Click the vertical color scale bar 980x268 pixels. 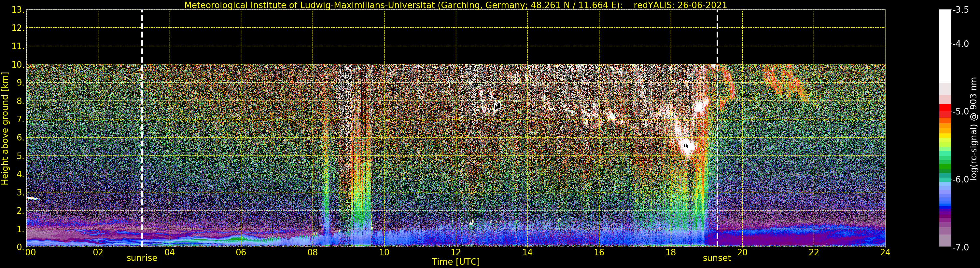[945, 128]
